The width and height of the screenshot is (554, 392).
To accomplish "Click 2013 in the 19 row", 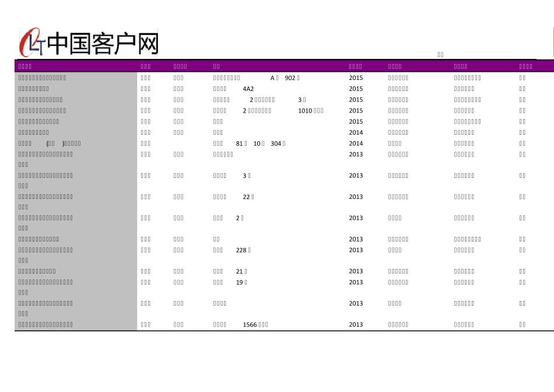I will 356,282.
